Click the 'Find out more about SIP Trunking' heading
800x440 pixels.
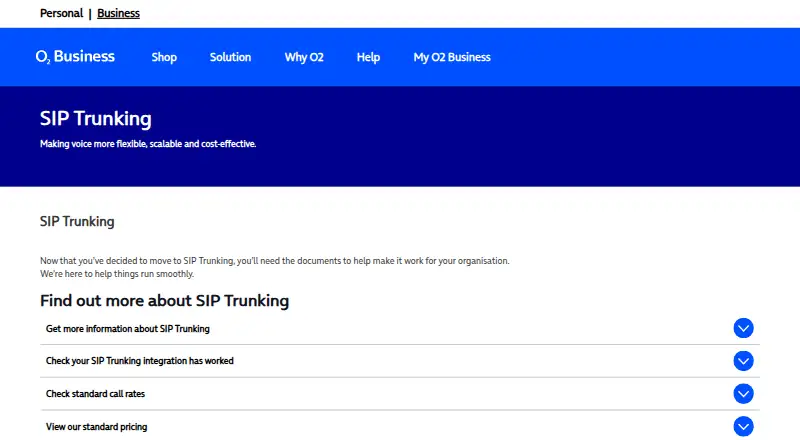pyautogui.click(x=164, y=301)
